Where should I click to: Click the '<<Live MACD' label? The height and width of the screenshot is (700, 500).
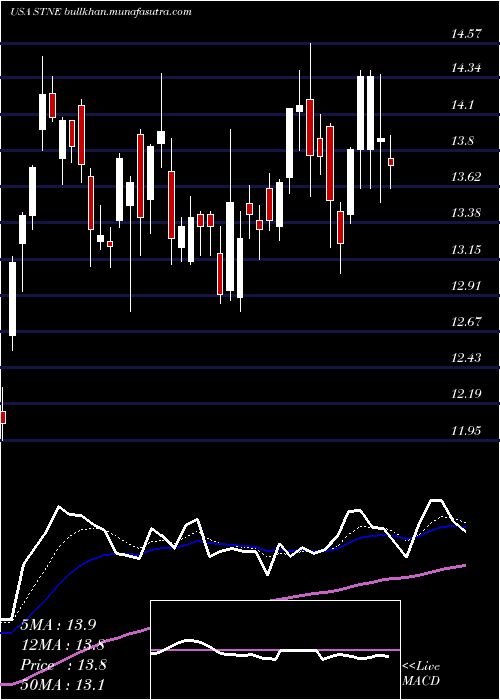pyautogui.click(x=421, y=674)
